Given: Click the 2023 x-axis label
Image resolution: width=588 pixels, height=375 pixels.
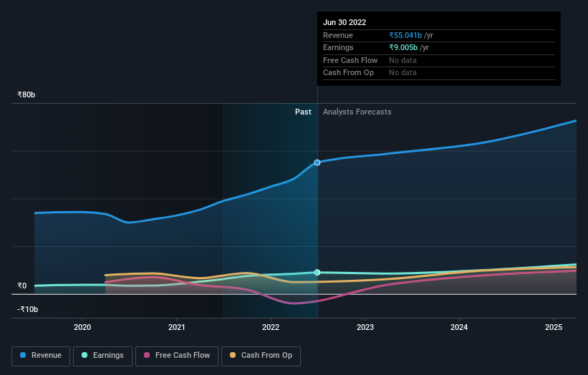Looking at the screenshot, I should [365, 328].
